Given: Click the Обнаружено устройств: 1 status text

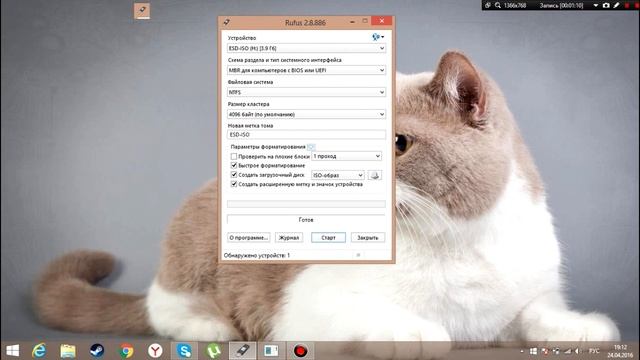Looking at the screenshot, I should [x=257, y=256].
